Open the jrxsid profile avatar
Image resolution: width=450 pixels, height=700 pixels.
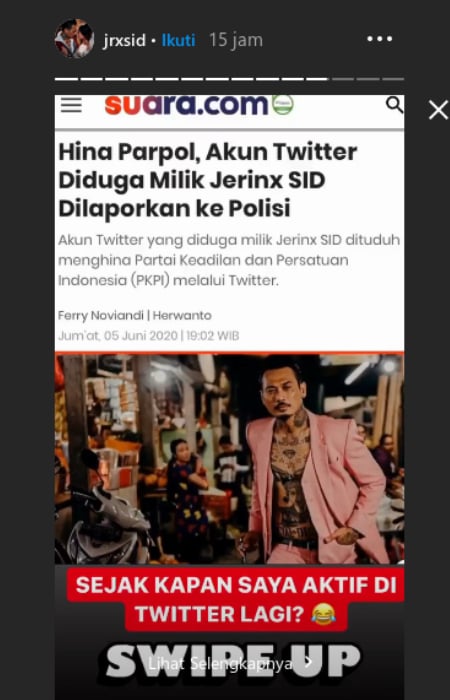coord(74,39)
